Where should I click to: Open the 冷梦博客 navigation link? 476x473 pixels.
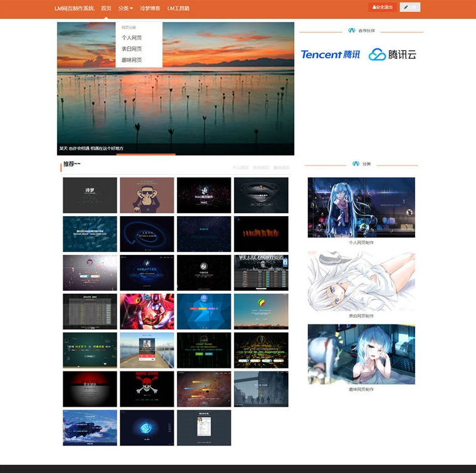pos(150,8)
